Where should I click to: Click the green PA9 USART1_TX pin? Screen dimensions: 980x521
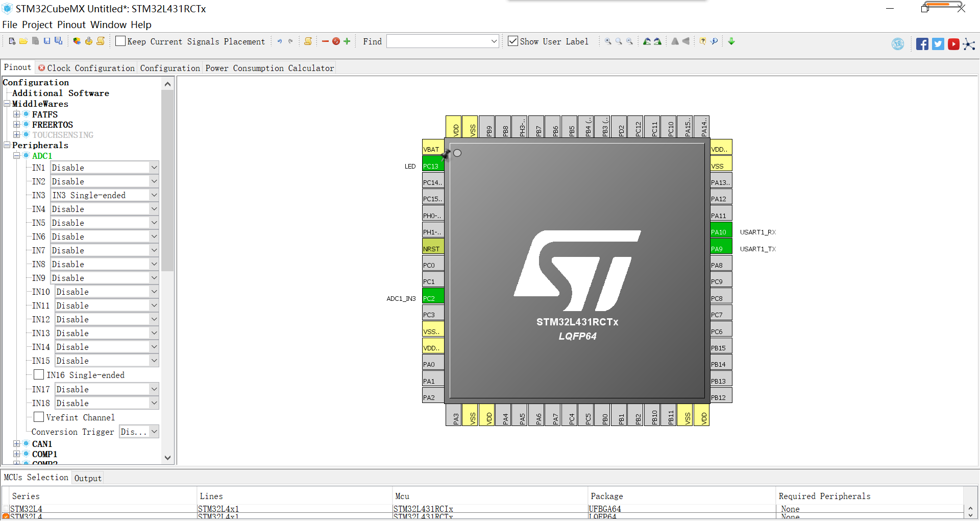tap(721, 247)
